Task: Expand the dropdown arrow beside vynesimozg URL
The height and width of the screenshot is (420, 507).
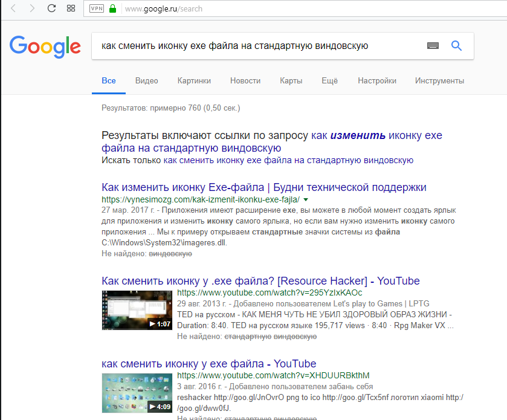Action: click(306, 199)
